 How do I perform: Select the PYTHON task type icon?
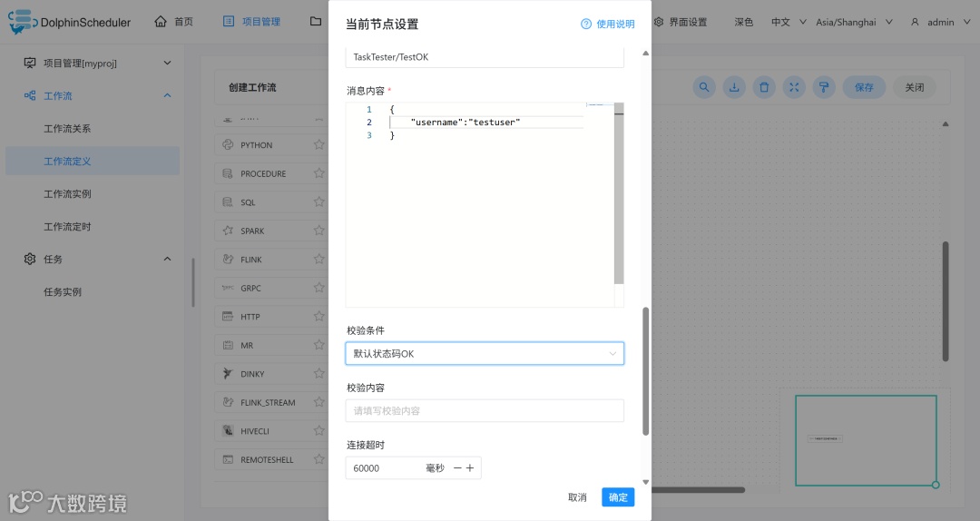click(228, 144)
